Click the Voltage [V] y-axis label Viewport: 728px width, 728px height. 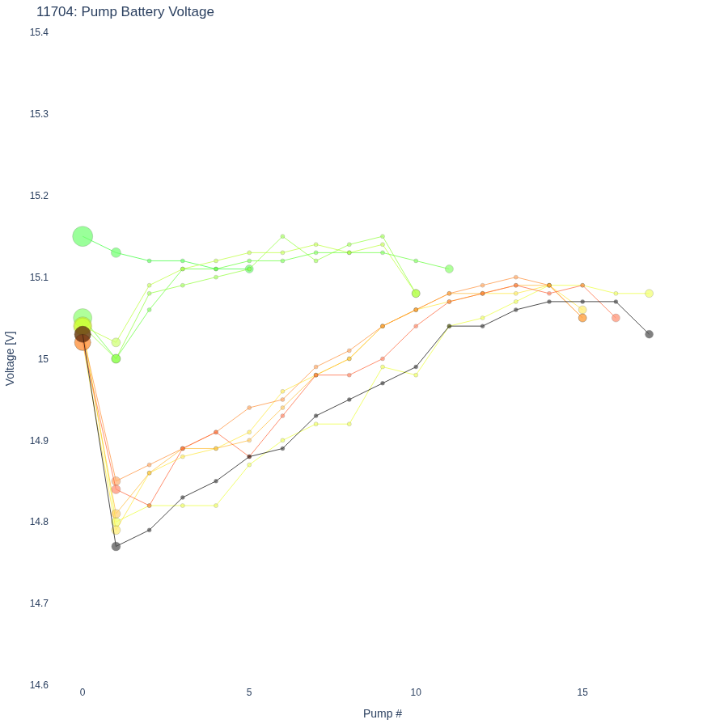click(11, 358)
